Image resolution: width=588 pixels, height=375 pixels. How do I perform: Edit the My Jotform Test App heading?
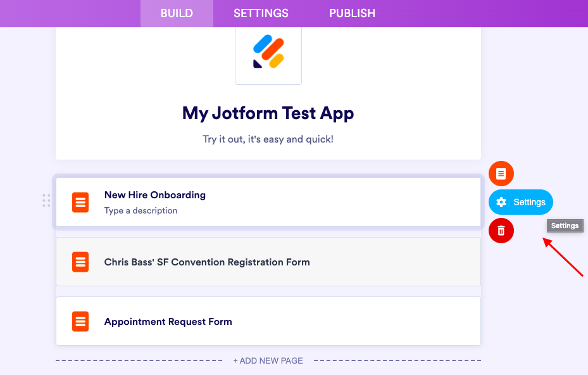point(268,113)
